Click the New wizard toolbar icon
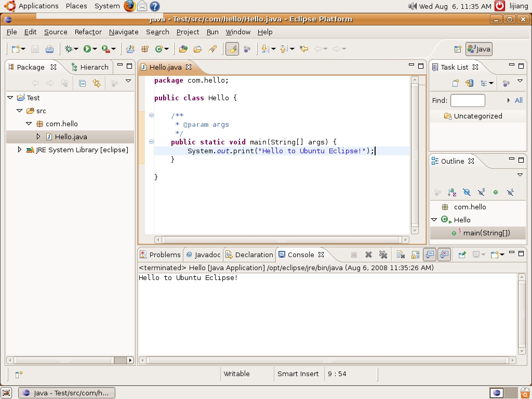 (x=16, y=49)
